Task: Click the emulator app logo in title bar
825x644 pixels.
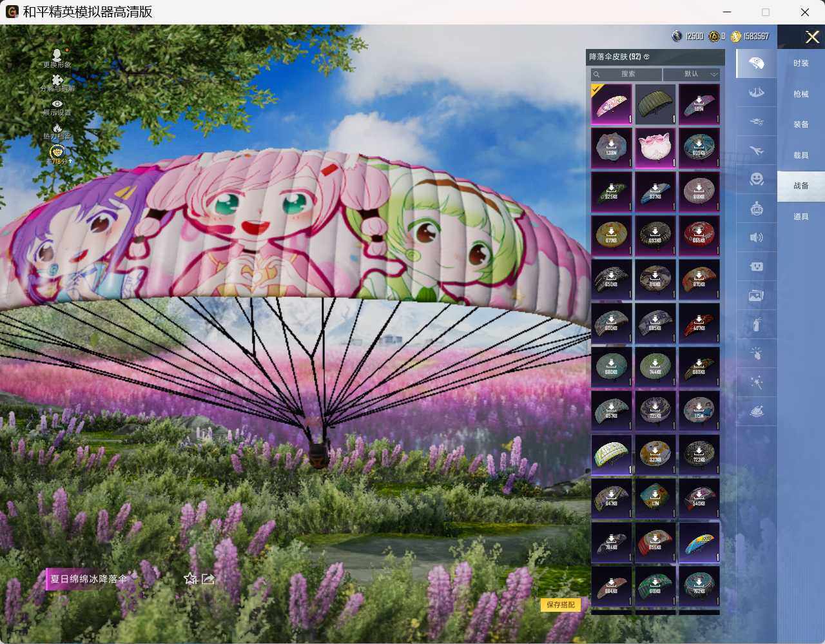Action: point(11,12)
